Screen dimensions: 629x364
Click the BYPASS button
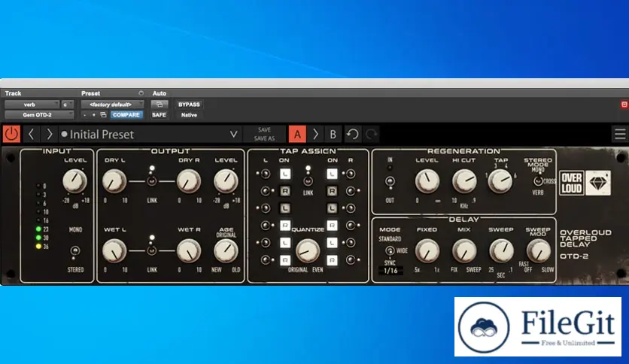pyautogui.click(x=189, y=105)
